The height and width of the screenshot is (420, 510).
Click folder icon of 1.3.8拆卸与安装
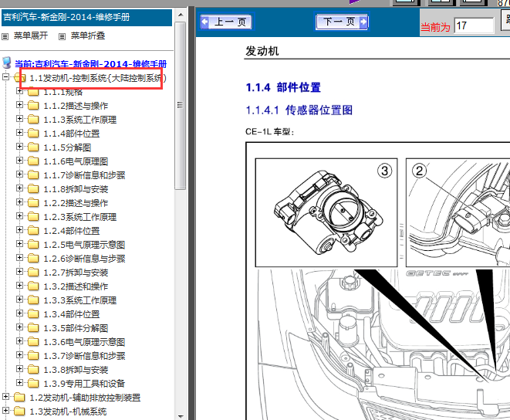click(33, 370)
